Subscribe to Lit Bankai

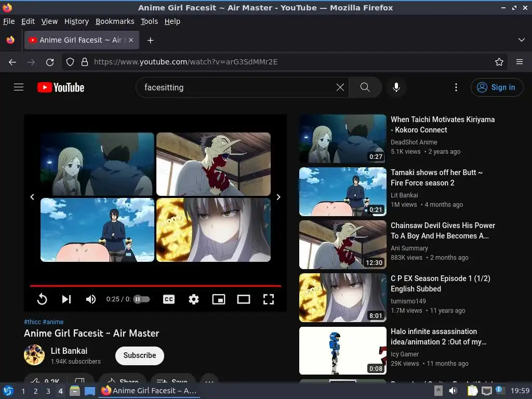(x=139, y=355)
